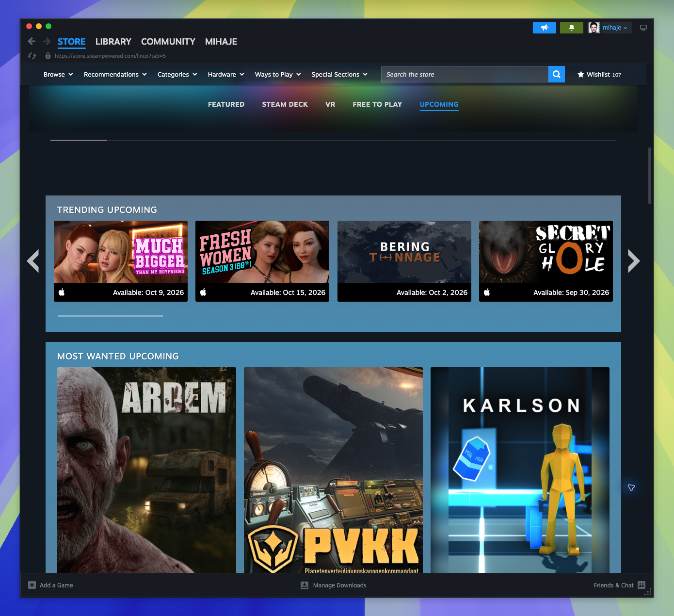Click the floating filter funnel icon
The width and height of the screenshot is (674, 616).
[x=631, y=487]
